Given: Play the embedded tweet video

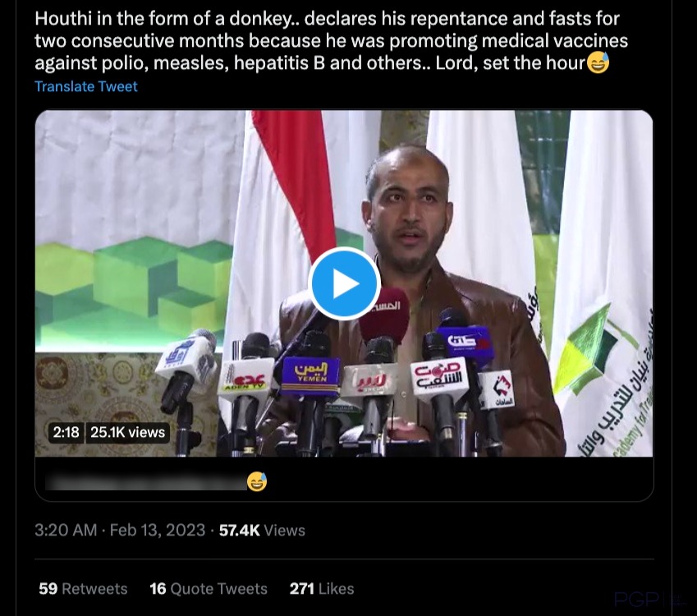Looking at the screenshot, I should (344, 283).
